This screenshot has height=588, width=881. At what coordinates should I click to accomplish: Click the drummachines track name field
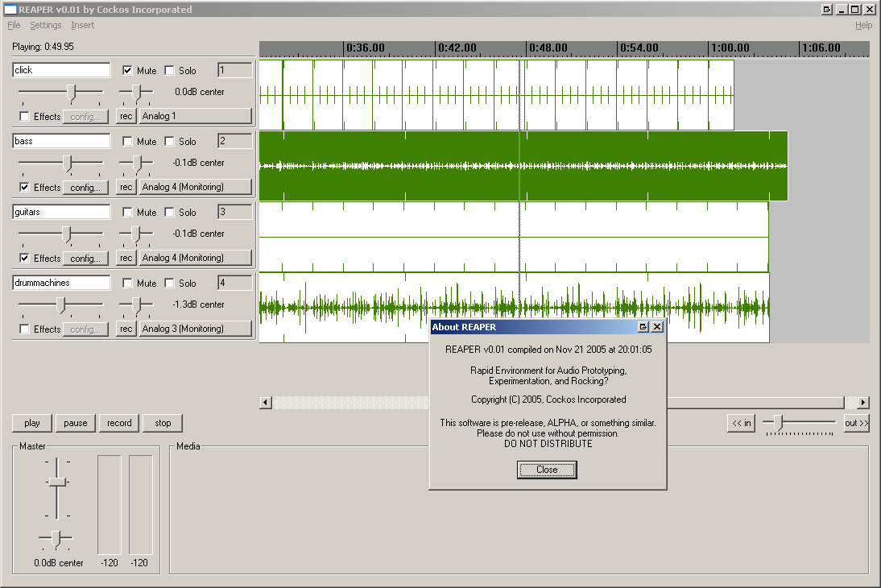pyautogui.click(x=61, y=282)
